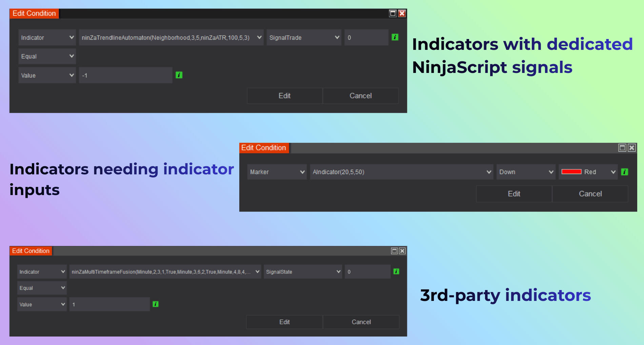Maximize the ninZaMultiTimeframeFusion Edit Condition window

tap(394, 251)
